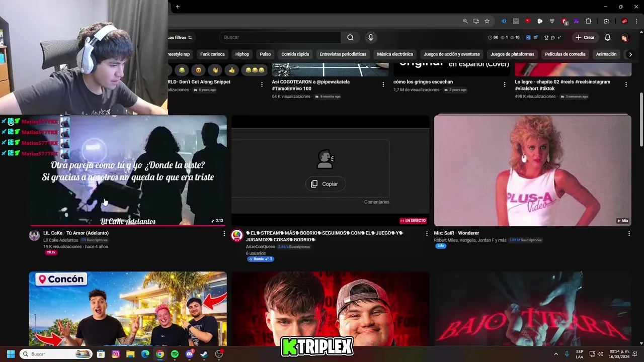Click the Remix badge under live stream
The height and width of the screenshot is (362, 644).
tap(260, 259)
